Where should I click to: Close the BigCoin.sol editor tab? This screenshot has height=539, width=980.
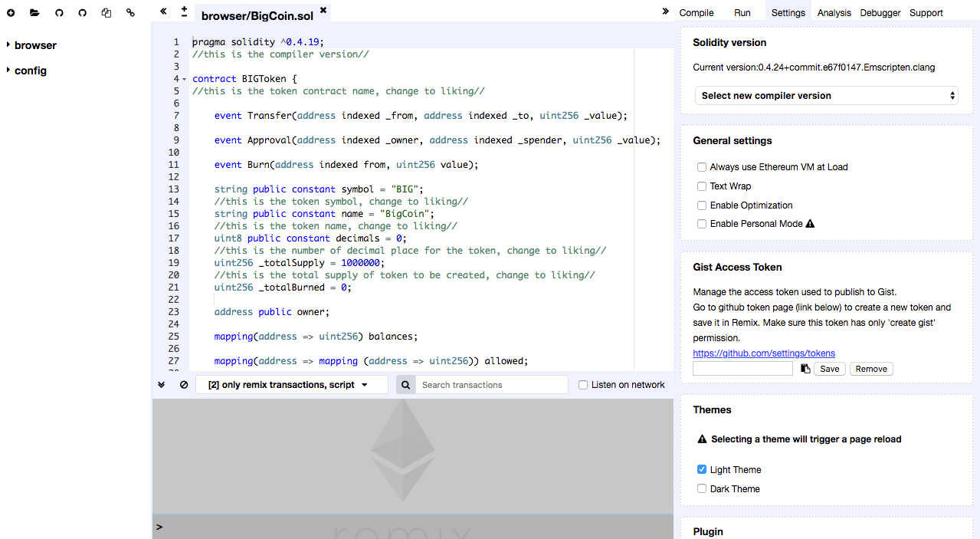coord(323,10)
